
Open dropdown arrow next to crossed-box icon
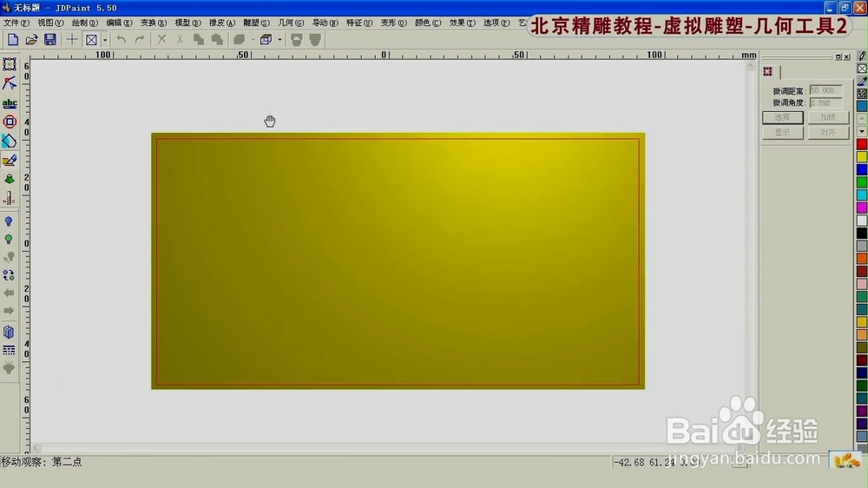(x=105, y=40)
